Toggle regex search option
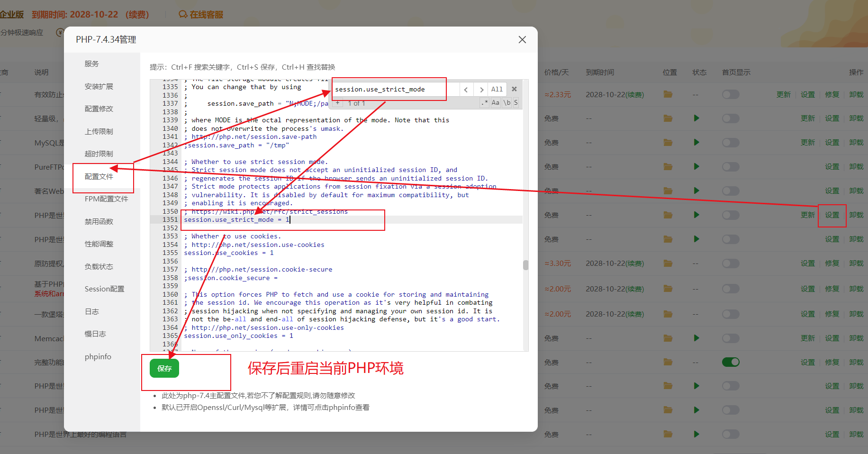This screenshot has width=868, height=454. click(x=484, y=102)
